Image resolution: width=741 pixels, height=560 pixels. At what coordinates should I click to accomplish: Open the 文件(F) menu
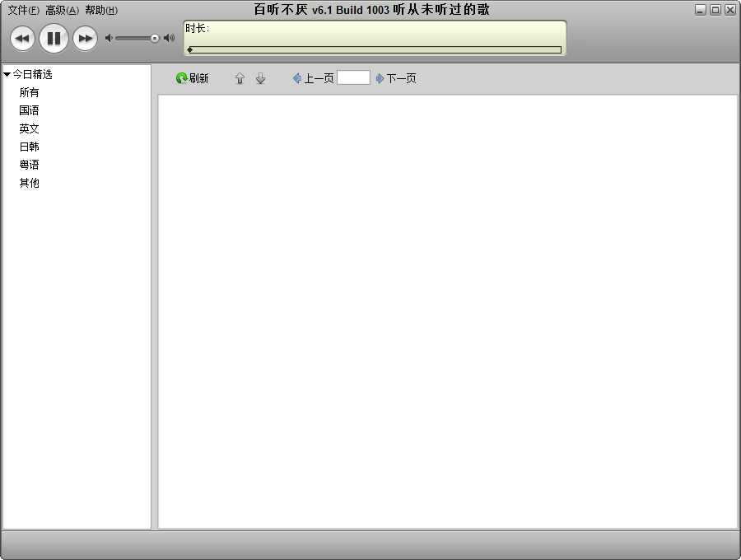tap(23, 11)
